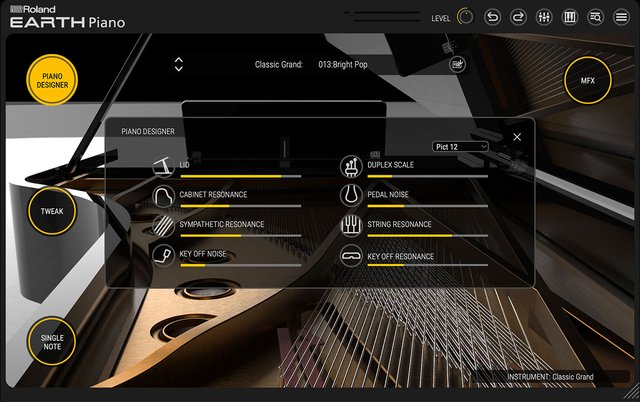Click the PEDAL NOISE label
Screen dimensions: 640x402
click(388, 194)
